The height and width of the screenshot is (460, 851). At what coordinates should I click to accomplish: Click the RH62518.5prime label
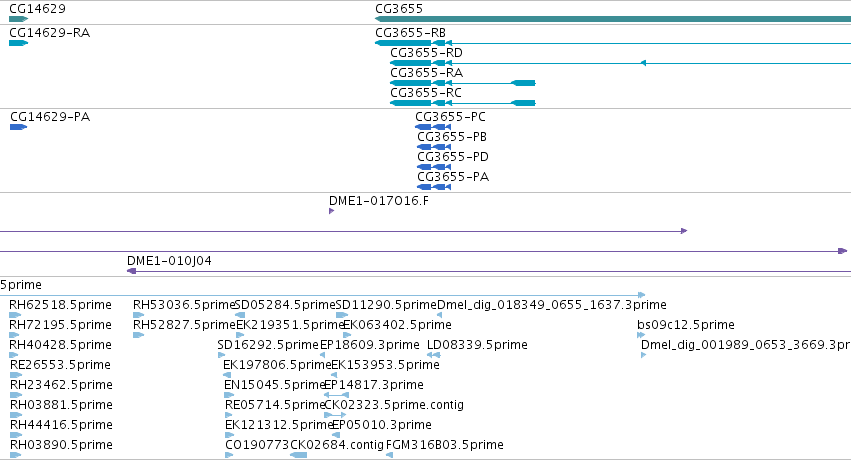[61, 305]
